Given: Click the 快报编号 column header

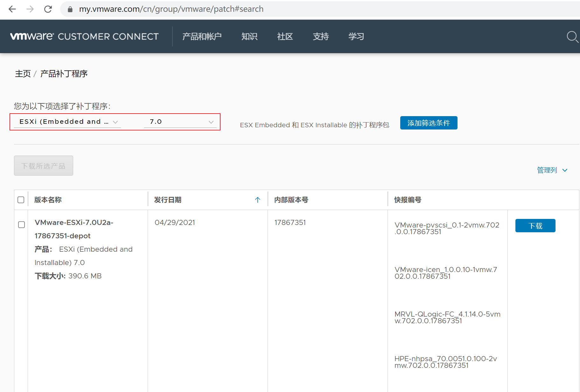Looking at the screenshot, I should 408,200.
